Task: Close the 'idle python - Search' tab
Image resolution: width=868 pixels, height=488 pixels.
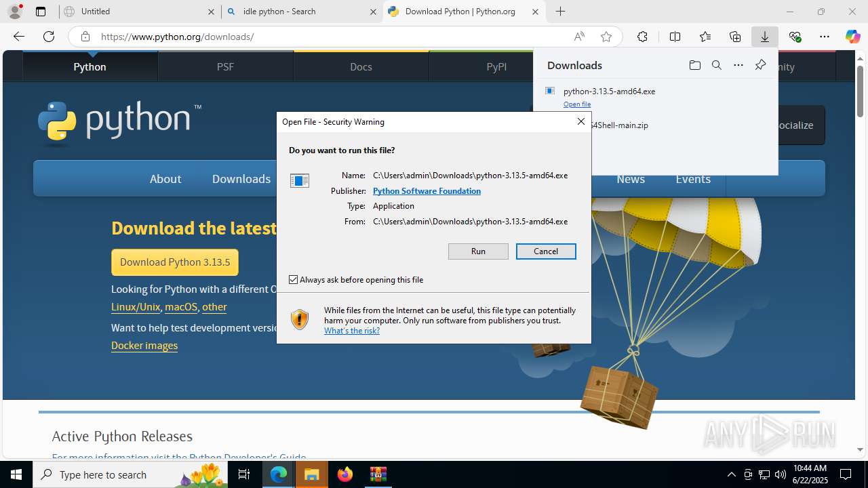Action: (x=373, y=12)
